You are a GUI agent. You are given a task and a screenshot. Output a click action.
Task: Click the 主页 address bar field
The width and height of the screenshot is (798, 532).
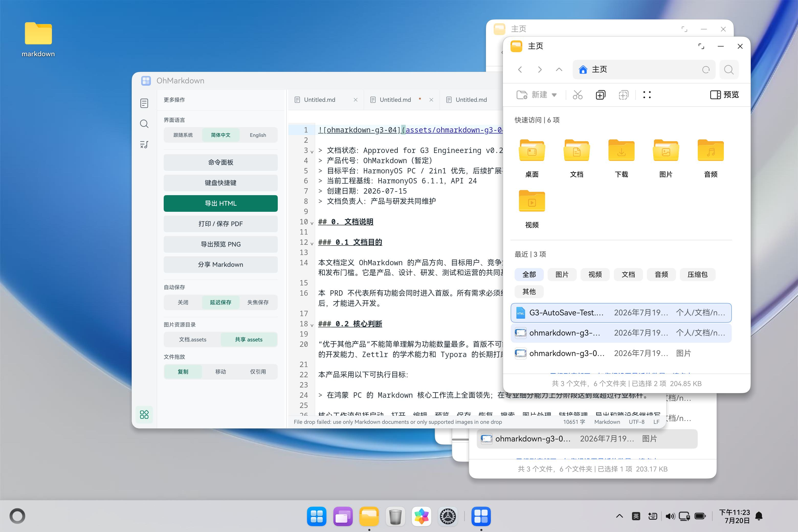tap(644, 70)
